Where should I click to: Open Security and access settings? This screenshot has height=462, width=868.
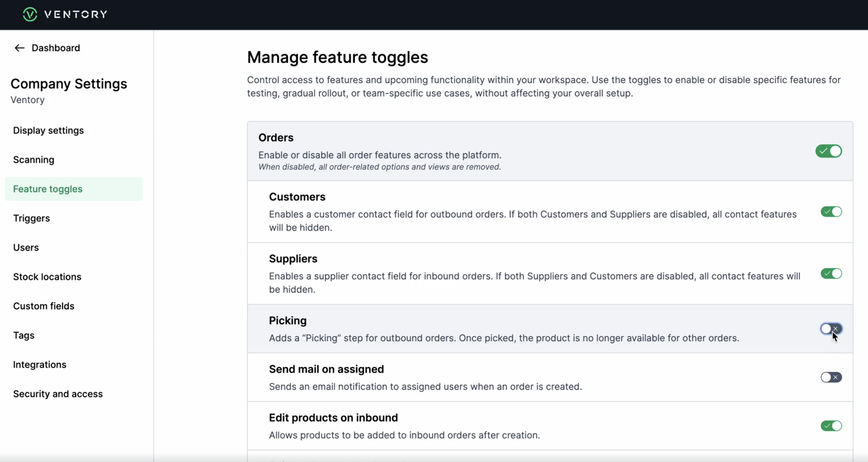(58, 394)
